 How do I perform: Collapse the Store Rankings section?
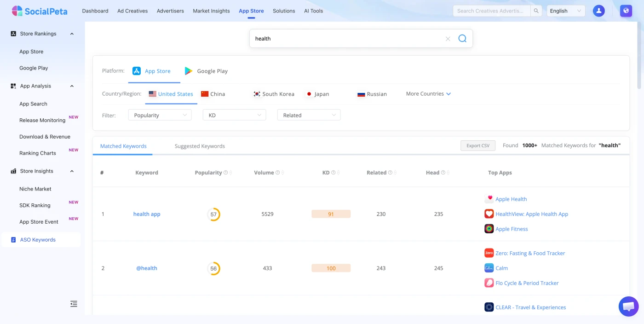(72, 34)
